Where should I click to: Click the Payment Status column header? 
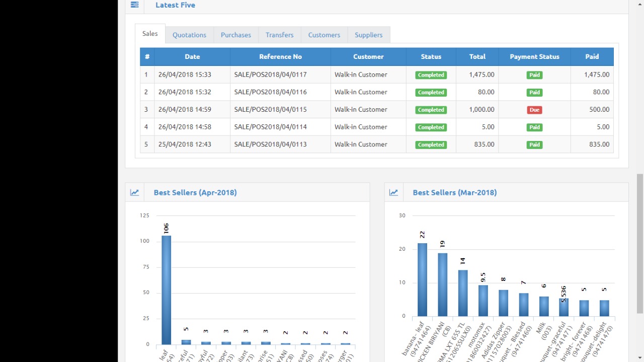[534, 57]
